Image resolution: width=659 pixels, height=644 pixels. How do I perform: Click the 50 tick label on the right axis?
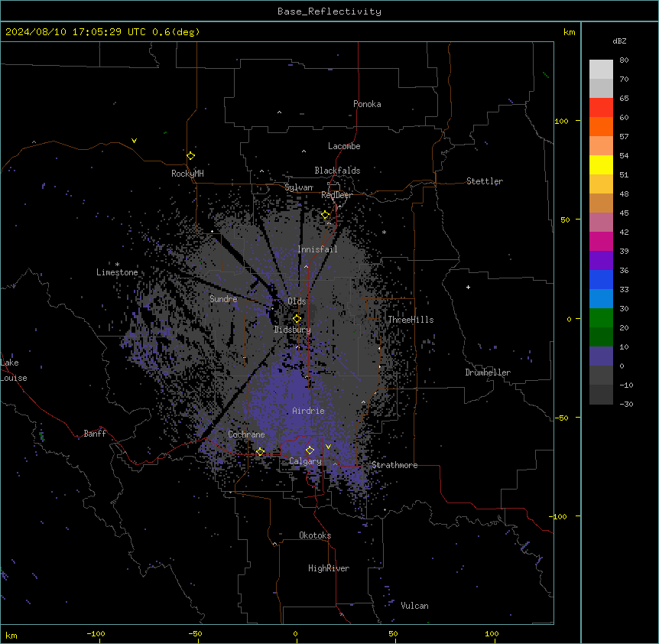tap(565, 220)
